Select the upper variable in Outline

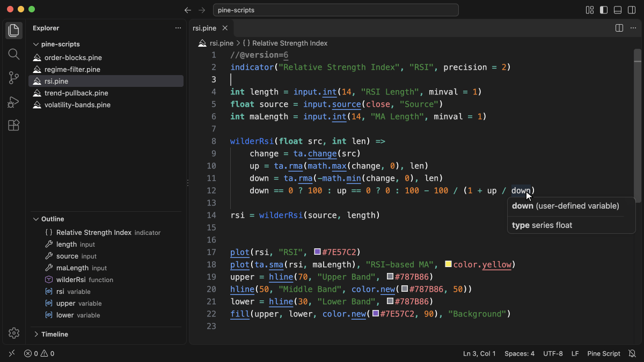pos(106,304)
